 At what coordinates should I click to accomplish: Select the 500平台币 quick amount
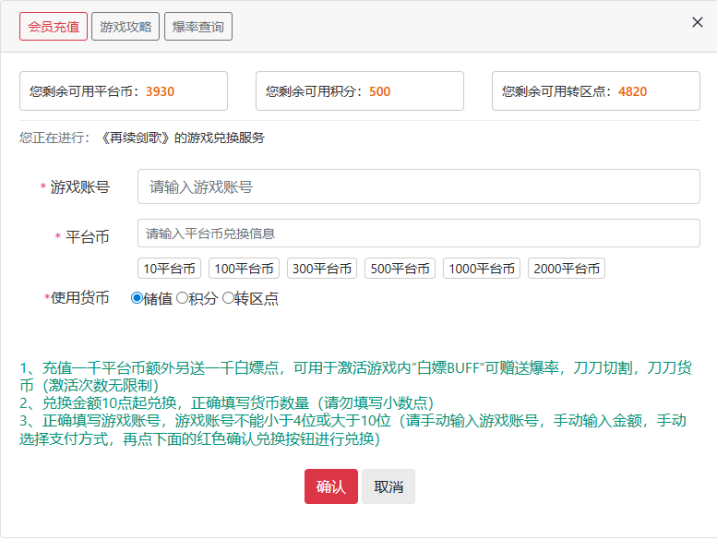400,269
